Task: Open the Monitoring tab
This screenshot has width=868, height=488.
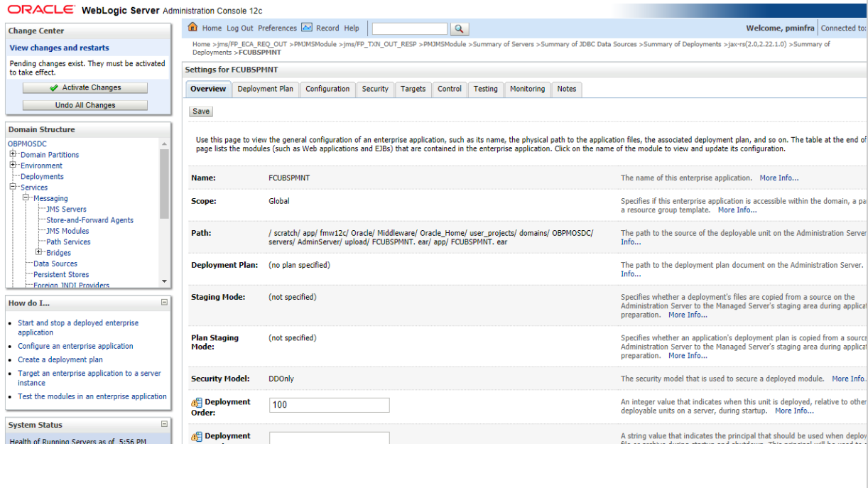Action: pos(527,89)
